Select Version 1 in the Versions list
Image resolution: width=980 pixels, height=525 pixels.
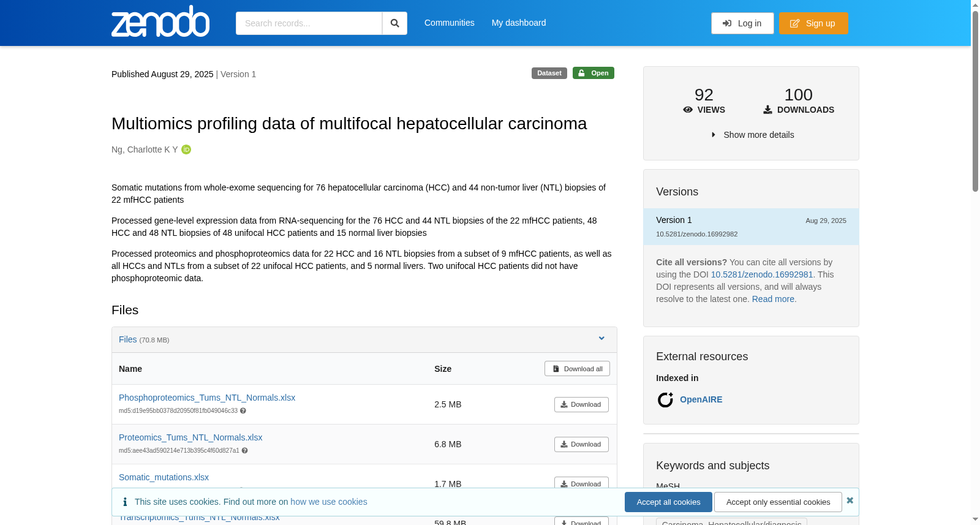tap(751, 227)
